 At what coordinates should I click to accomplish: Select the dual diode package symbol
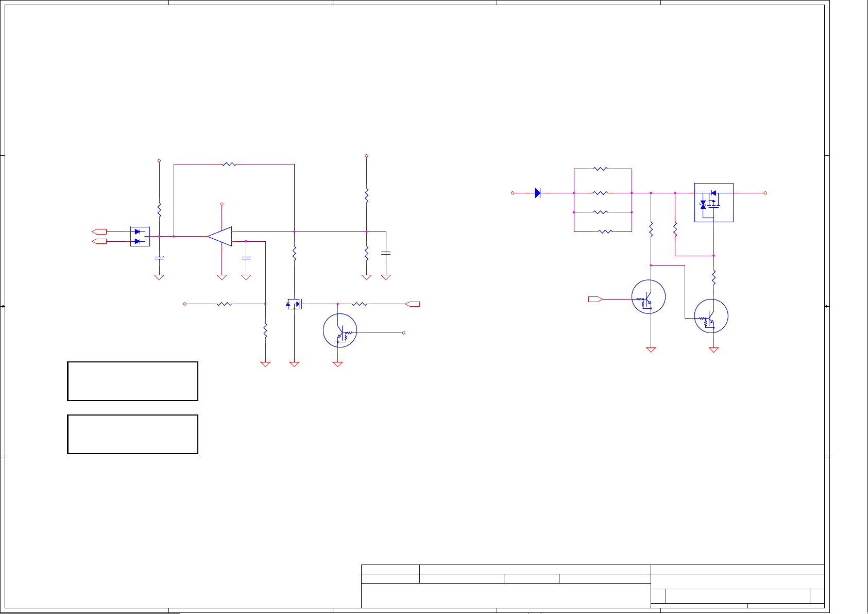[x=140, y=237]
